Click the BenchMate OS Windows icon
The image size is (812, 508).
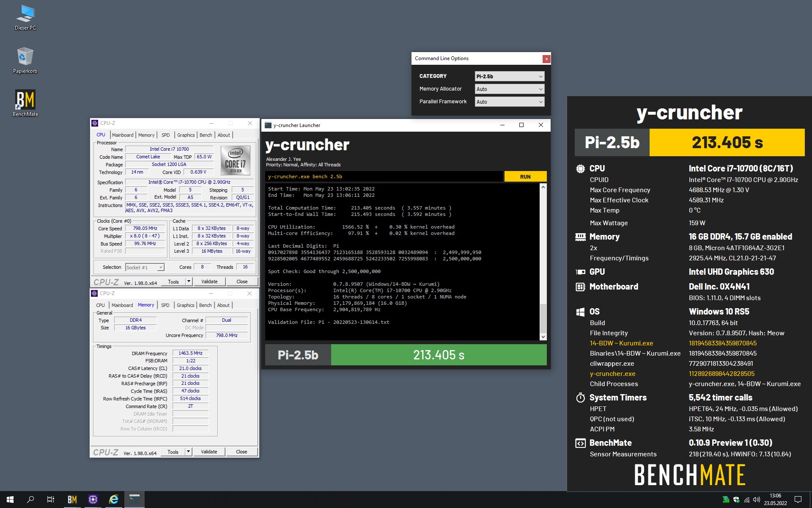(x=580, y=312)
